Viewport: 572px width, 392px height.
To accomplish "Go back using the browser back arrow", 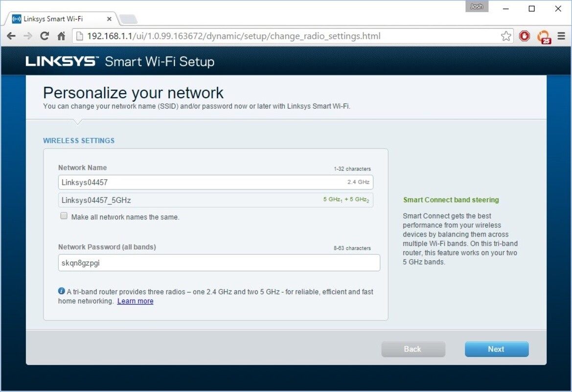I will point(11,36).
